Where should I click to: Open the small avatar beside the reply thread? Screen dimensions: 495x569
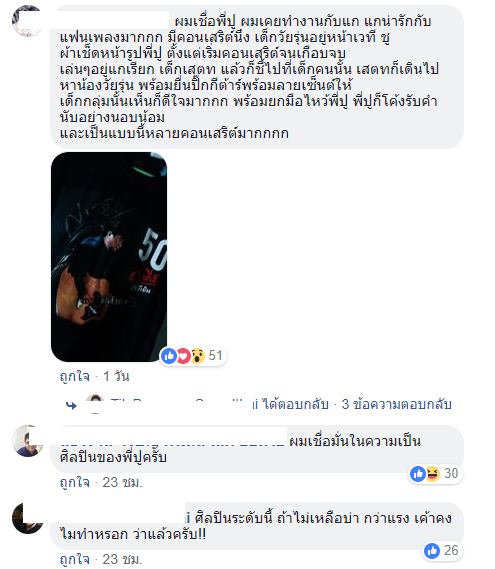(x=95, y=404)
